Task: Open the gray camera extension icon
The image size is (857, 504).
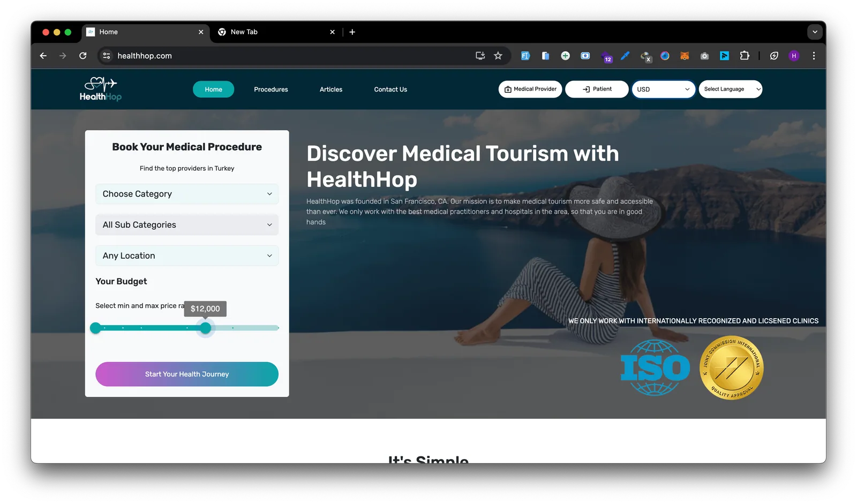Action: [704, 56]
